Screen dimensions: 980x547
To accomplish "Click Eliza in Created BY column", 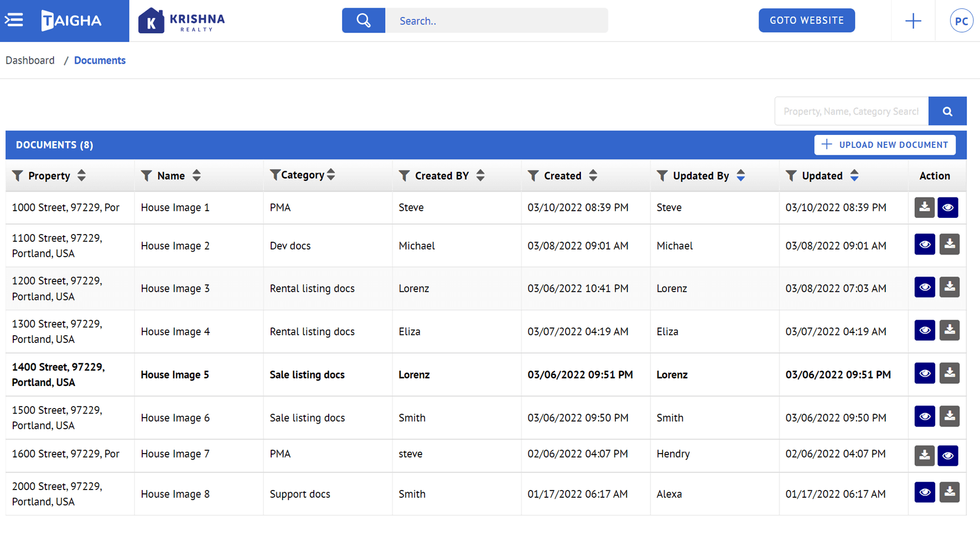I will click(409, 331).
